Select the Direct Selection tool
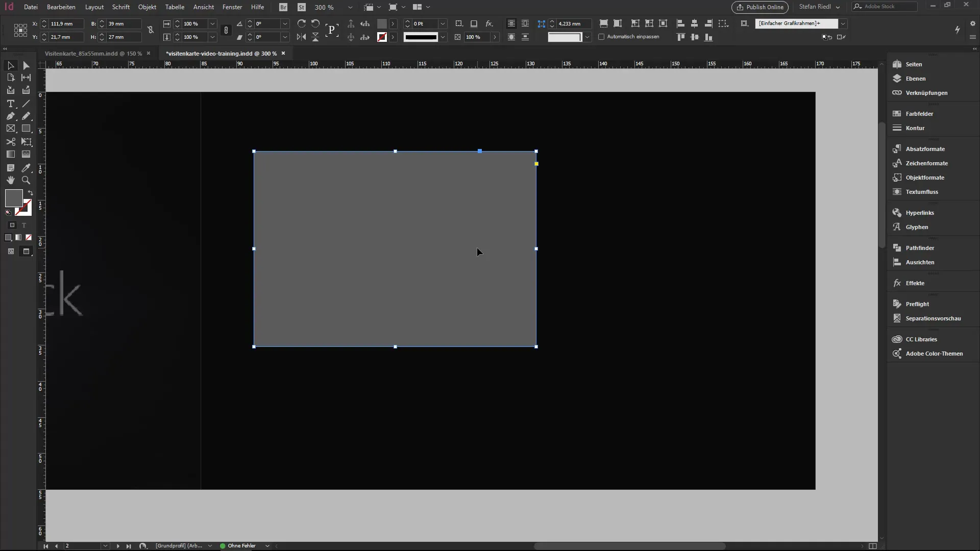This screenshot has height=551, width=980. tap(26, 65)
